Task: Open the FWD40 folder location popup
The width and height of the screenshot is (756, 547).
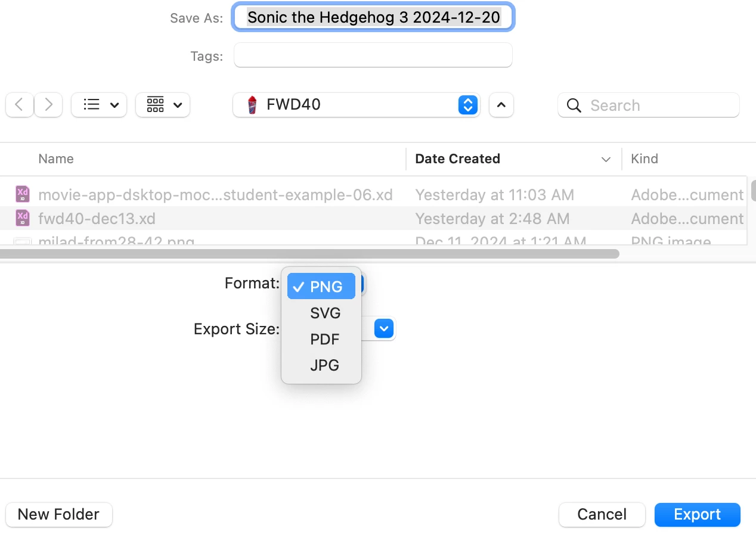Action: click(x=356, y=105)
